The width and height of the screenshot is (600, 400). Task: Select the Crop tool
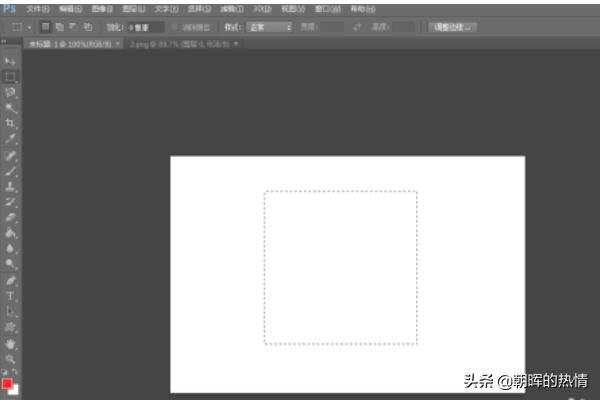pyautogui.click(x=10, y=123)
